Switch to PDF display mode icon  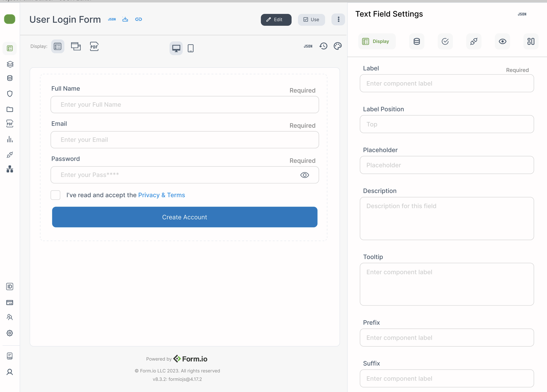tap(94, 46)
